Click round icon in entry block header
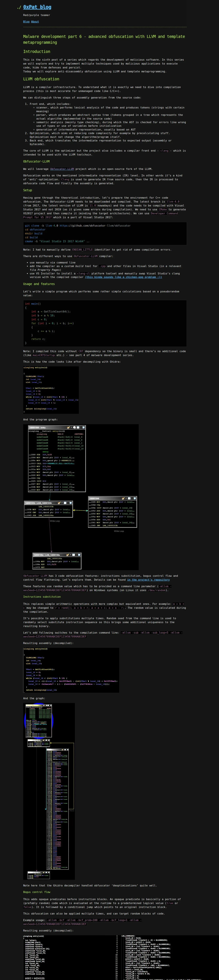The image size is (219, 980). (74, 428)
